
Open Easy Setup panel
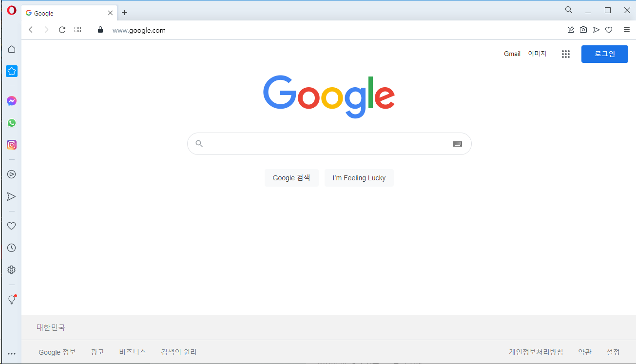coord(627,30)
